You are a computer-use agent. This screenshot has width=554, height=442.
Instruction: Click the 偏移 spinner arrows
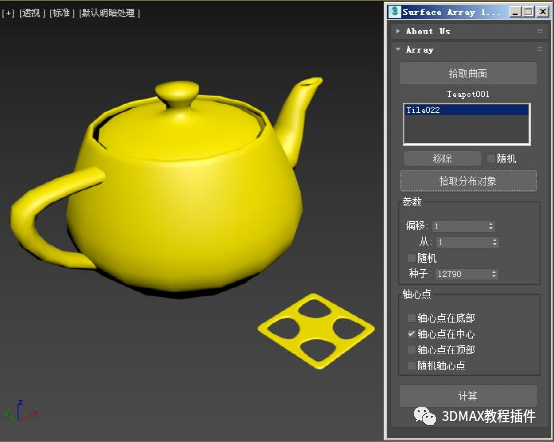[491, 226]
